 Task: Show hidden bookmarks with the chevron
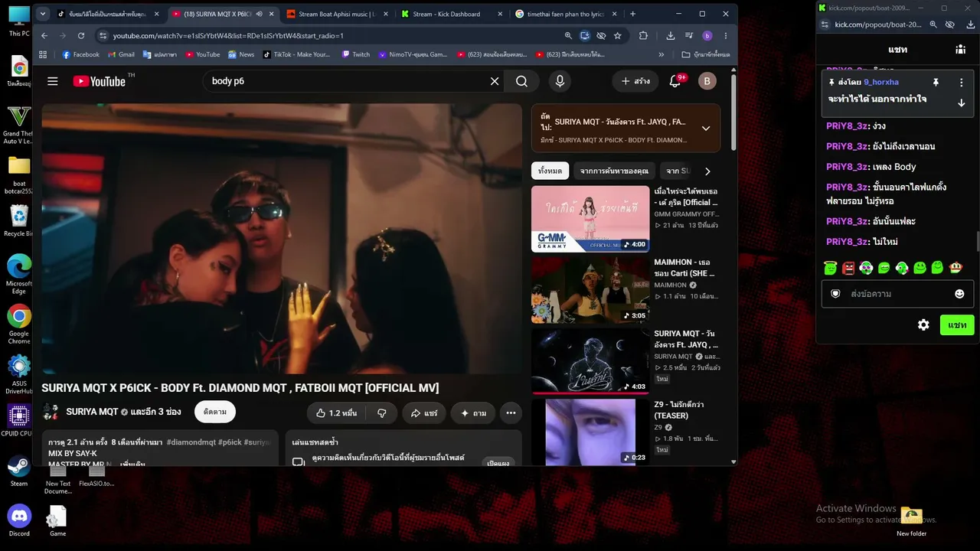pos(661,54)
